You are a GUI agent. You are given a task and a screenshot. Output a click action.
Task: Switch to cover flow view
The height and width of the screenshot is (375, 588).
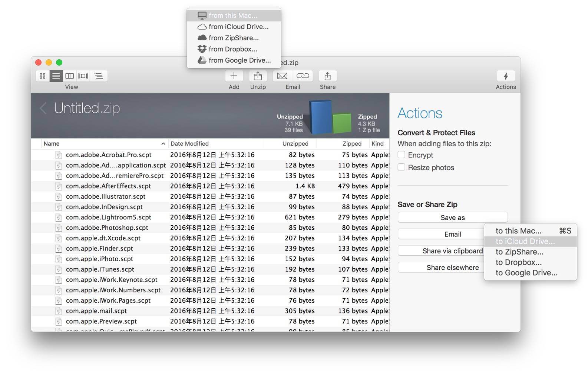click(x=83, y=76)
